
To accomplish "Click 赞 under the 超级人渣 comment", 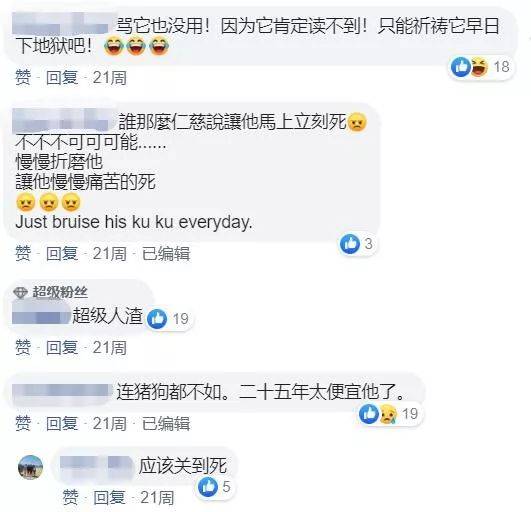I will coord(23,348).
